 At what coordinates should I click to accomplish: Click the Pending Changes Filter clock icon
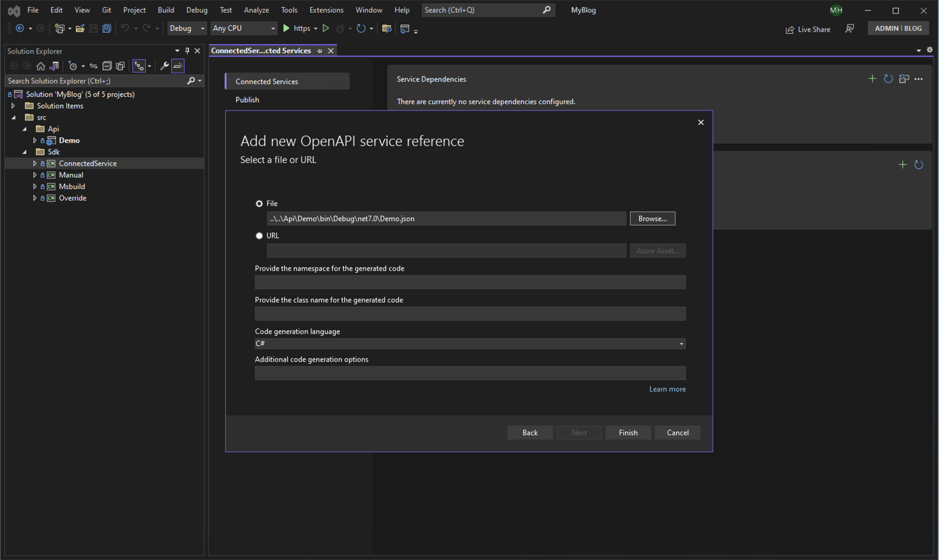[x=73, y=66]
